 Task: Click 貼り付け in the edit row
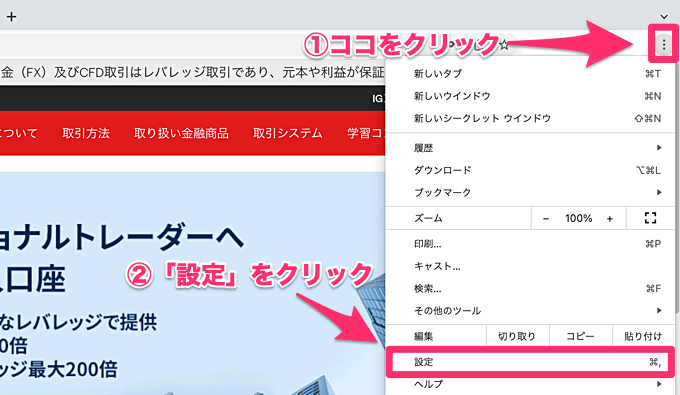click(643, 336)
